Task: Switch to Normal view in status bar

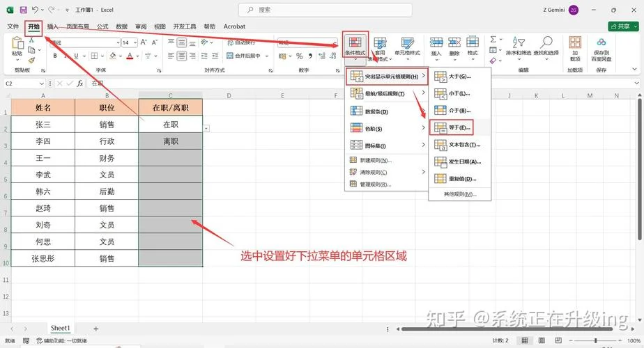Action: (x=525, y=340)
